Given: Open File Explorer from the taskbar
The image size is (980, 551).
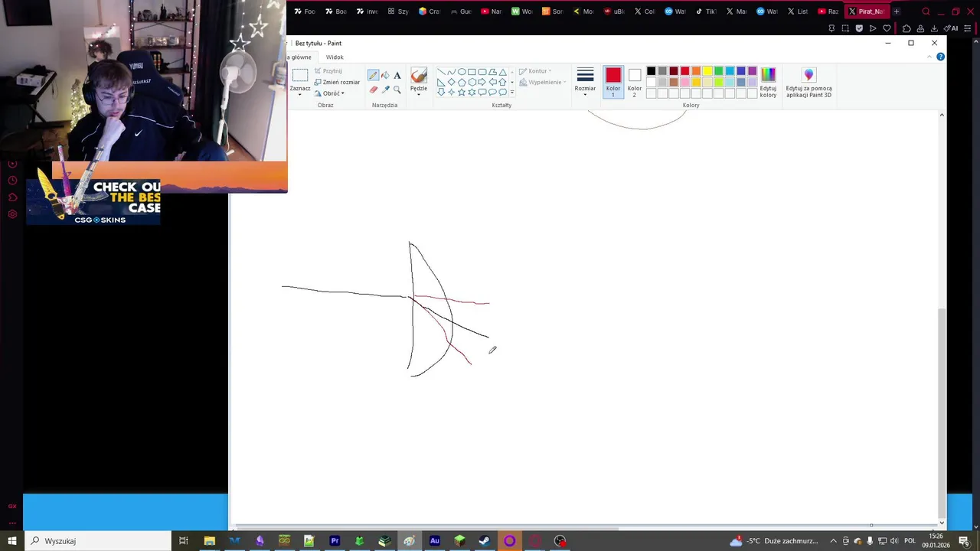Looking at the screenshot, I should coord(209,541).
